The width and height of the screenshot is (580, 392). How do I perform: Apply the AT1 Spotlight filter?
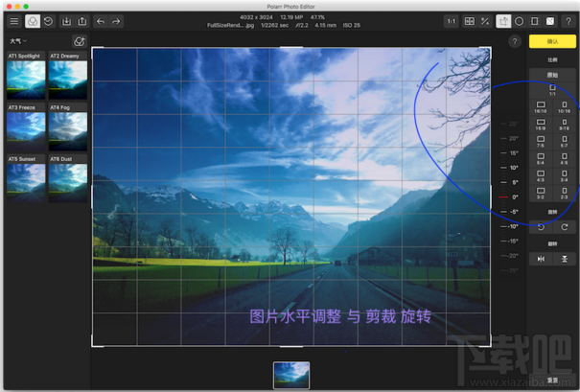pyautogui.click(x=26, y=76)
